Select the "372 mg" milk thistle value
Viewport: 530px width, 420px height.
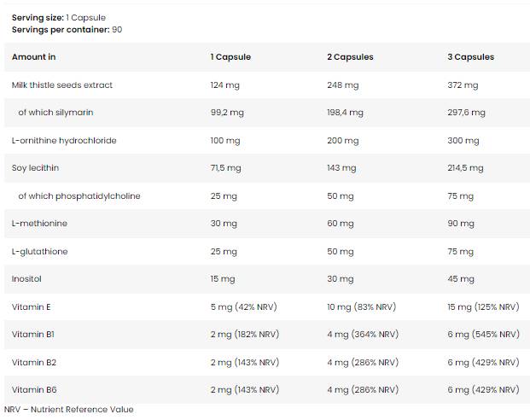[x=463, y=85]
